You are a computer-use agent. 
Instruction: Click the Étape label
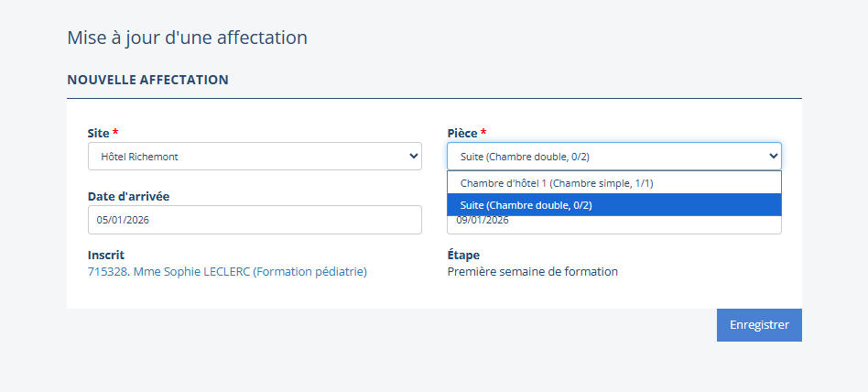pos(463,256)
